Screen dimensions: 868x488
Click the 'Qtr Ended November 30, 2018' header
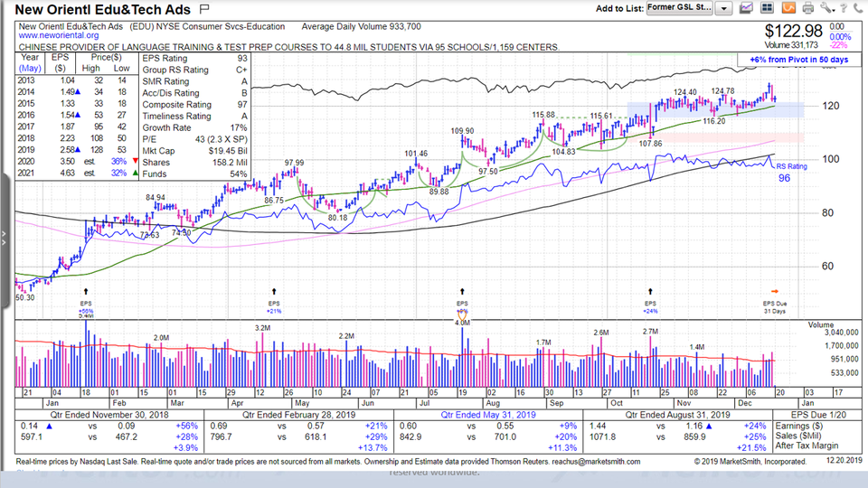pos(109,415)
